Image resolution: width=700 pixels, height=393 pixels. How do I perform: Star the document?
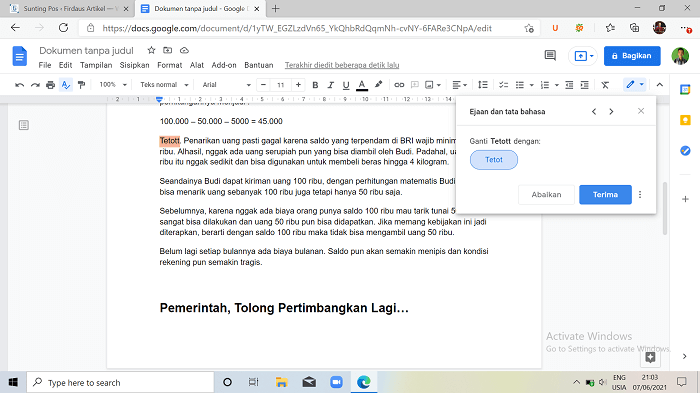[x=151, y=50]
